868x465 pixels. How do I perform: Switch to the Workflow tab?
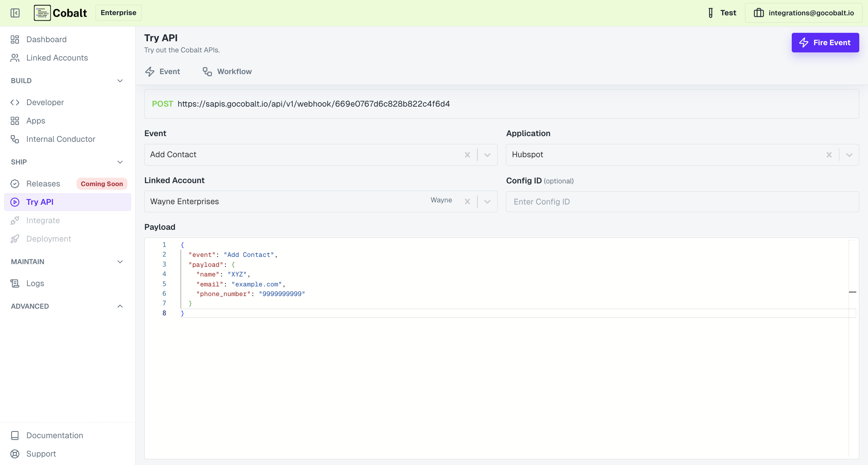click(227, 71)
